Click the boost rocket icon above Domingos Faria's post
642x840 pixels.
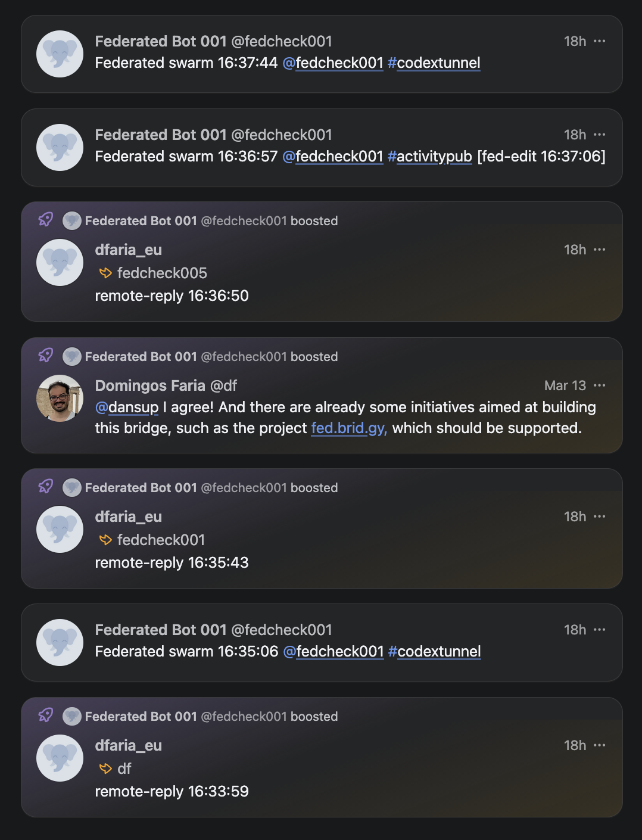pyautogui.click(x=46, y=356)
